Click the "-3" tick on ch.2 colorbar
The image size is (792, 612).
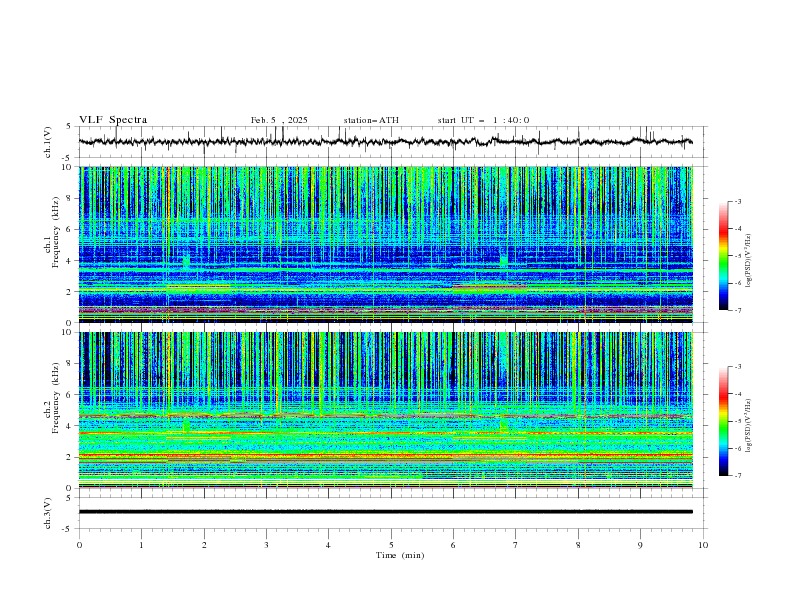coord(737,367)
